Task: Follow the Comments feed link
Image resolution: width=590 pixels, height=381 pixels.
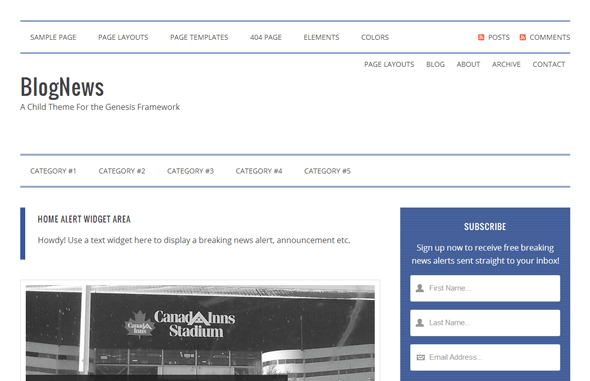Action: tap(550, 37)
